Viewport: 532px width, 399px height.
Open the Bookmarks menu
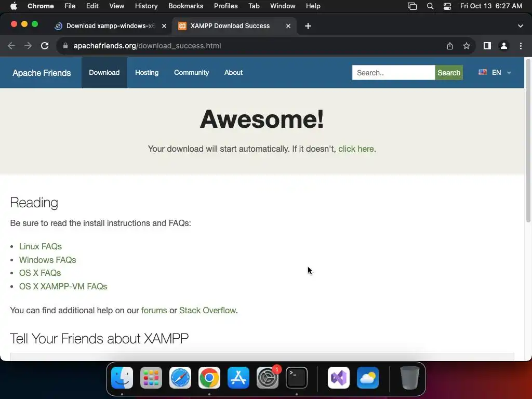point(185,6)
